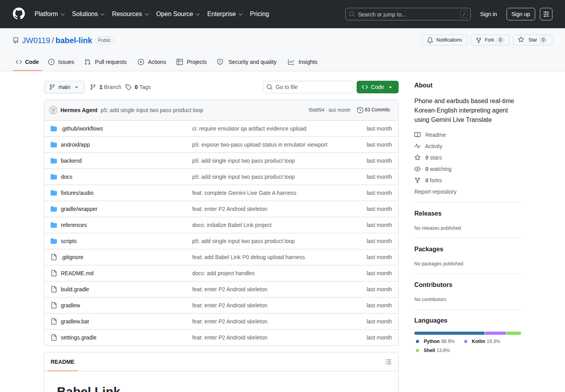Click the settings.gradle file icon
This screenshot has height=392, width=565.
pos(54,338)
